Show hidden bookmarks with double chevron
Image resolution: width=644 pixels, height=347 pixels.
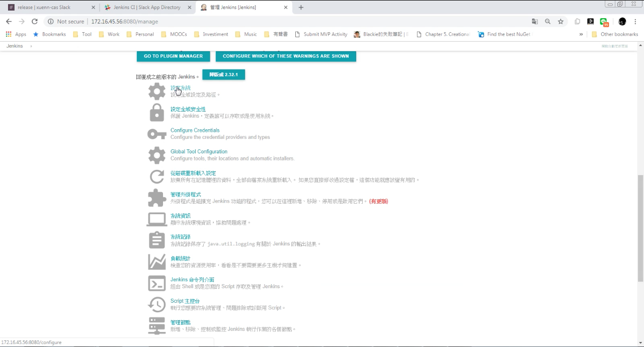point(581,34)
